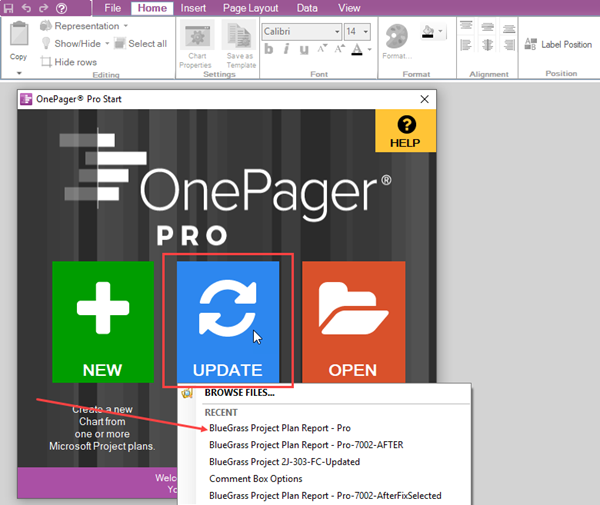This screenshot has height=505, width=600.
Task: Click the align bottom icon
Action: point(509,28)
